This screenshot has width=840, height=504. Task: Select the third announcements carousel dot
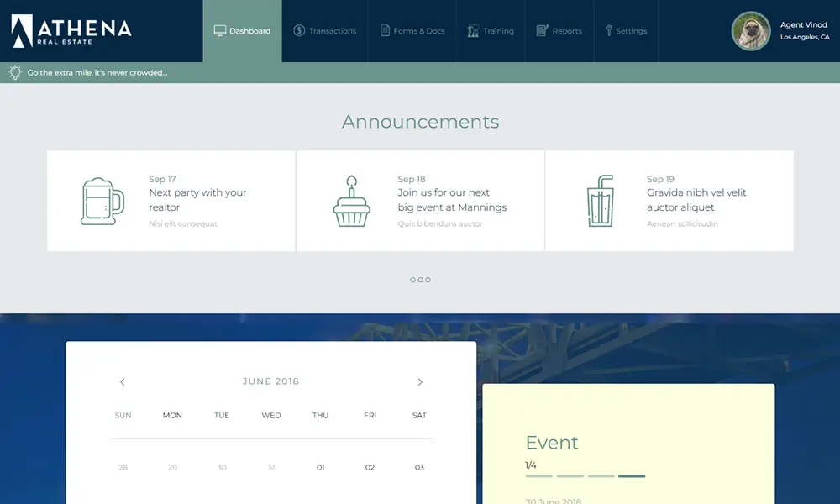pos(428,280)
